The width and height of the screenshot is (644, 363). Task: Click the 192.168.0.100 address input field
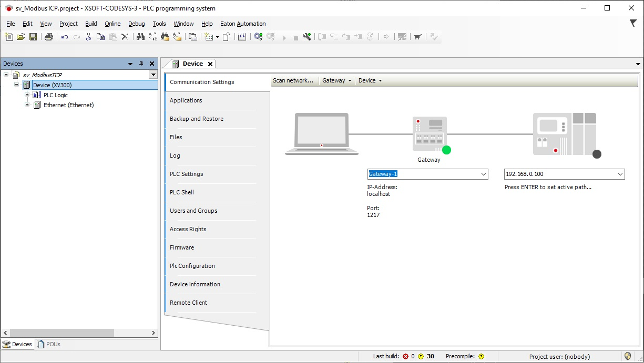(560, 174)
